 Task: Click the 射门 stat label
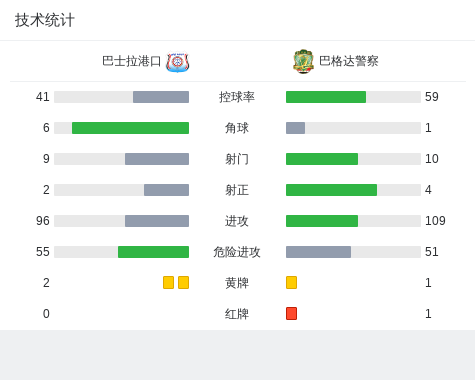237,159
